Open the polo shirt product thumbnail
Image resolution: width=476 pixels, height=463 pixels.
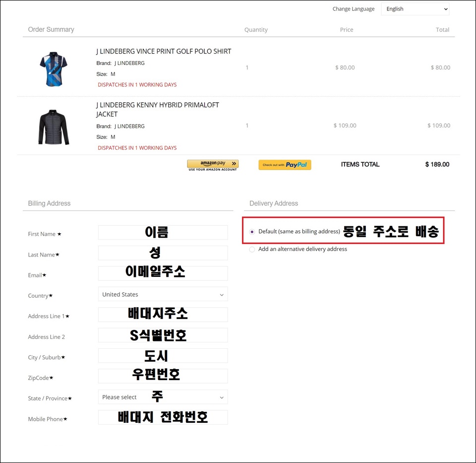pos(54,69)
